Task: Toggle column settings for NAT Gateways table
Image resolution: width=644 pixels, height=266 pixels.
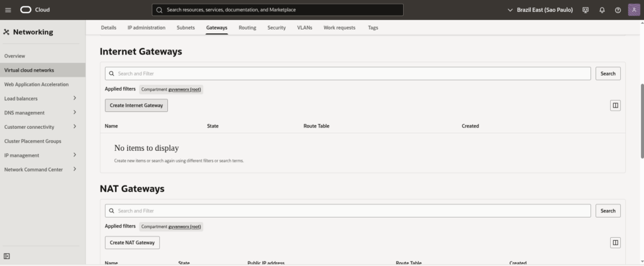Action: [615, 243]
